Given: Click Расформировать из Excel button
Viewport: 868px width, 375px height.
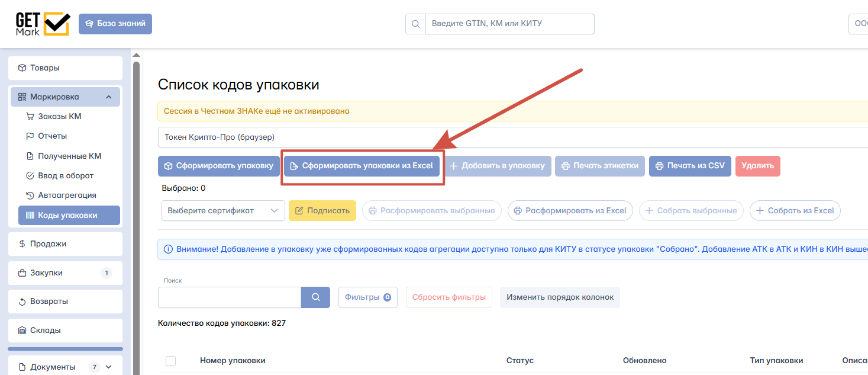Looking at the screenshot, I should coord(570,210).
